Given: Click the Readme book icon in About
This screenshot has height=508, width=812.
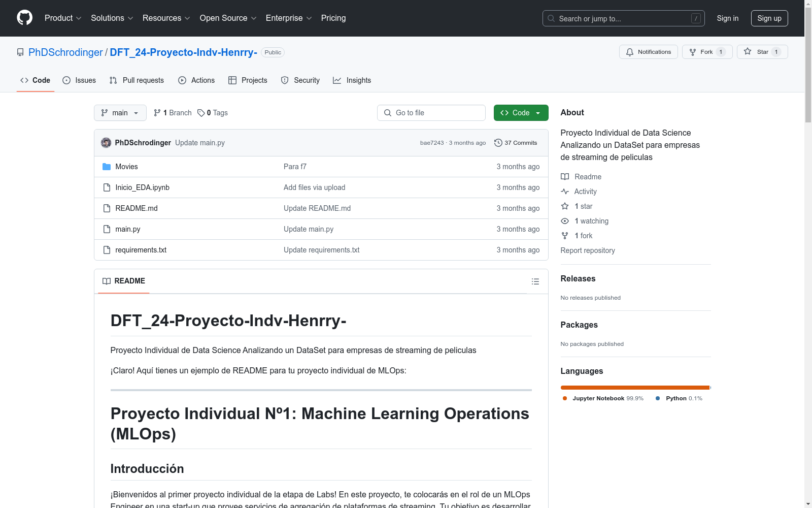Looking at the screenshot, I should [565, 177].
